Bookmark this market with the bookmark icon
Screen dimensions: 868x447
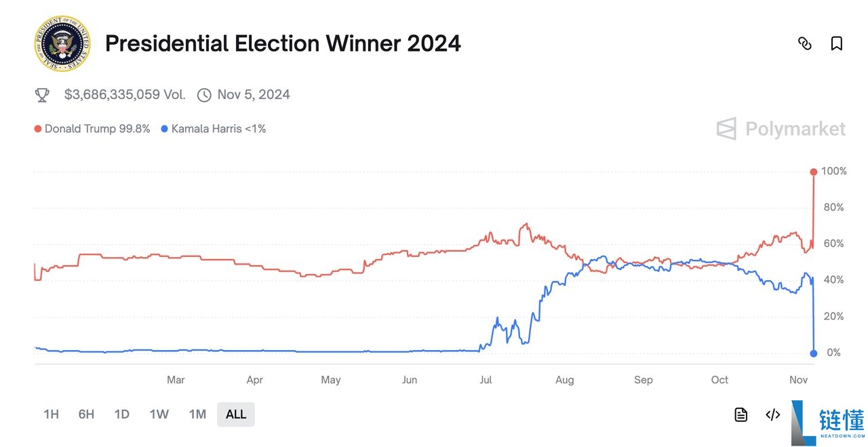837,44
